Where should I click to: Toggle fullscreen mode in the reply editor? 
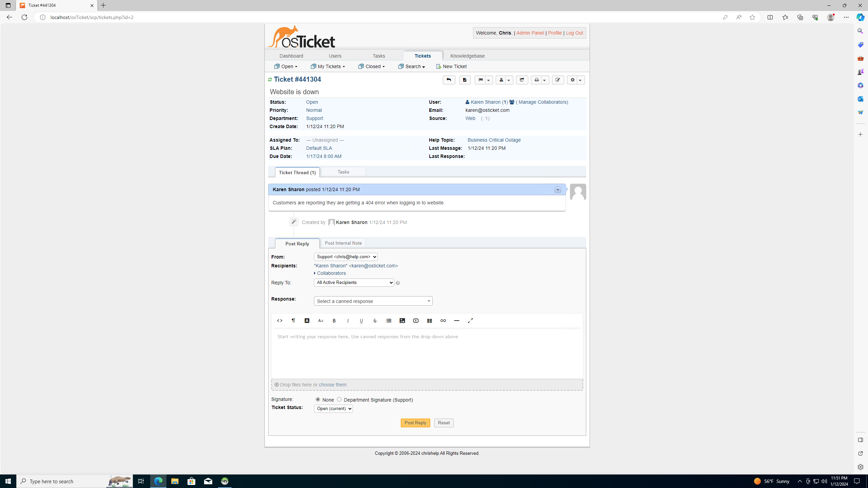[470, 321]
